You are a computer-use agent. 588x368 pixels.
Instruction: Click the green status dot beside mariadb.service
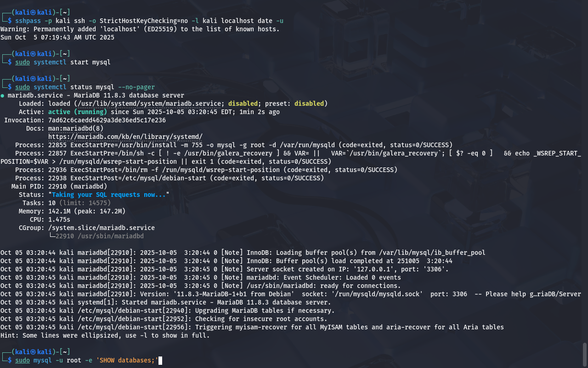pos(3,96)
